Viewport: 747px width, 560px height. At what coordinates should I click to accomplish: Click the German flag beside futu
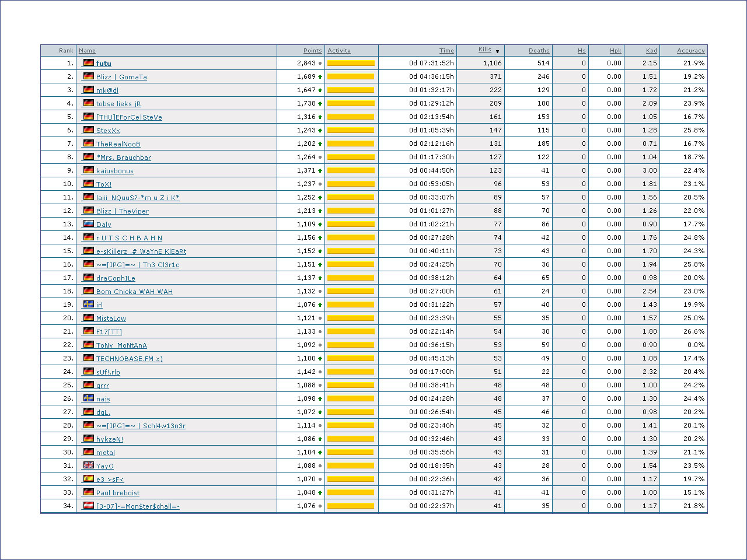coord(89,63)
